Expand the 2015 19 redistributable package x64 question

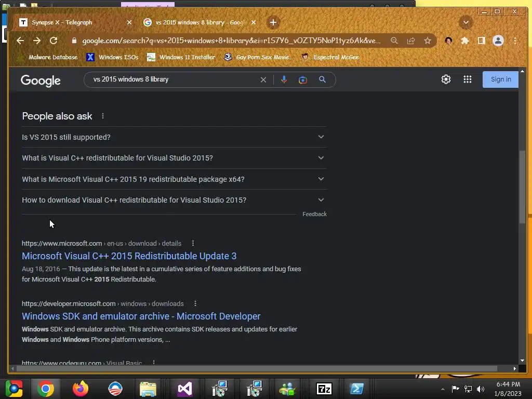click(x=174, y=179)
